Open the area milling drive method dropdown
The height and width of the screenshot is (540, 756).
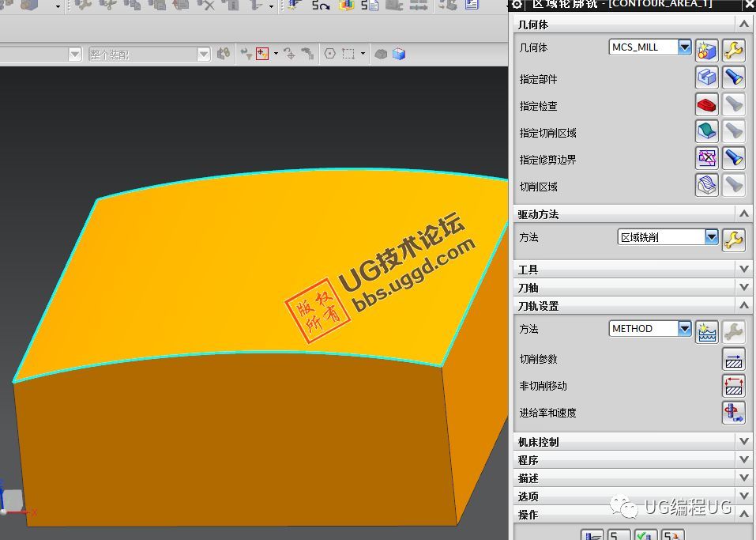[x=709, y=236]
